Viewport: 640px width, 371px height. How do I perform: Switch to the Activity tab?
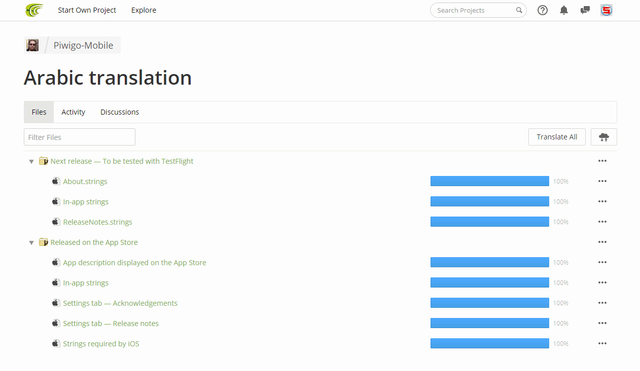pyautogui.click(x=73, y=112)
